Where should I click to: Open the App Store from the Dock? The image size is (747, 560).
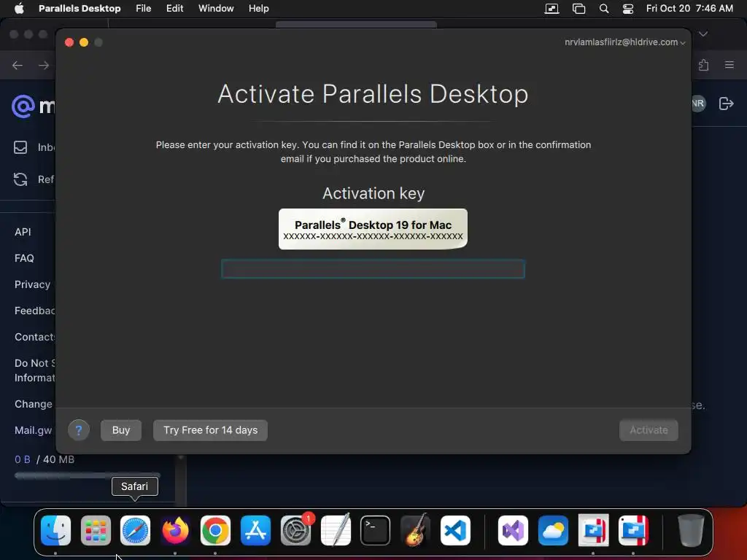point(255,530)
